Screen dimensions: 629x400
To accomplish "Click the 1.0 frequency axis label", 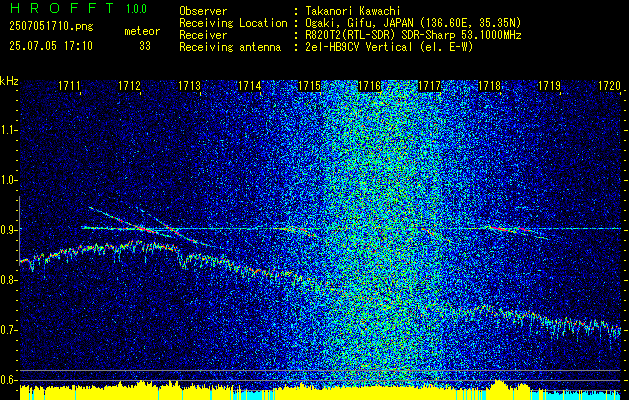I will pos(8,180).
